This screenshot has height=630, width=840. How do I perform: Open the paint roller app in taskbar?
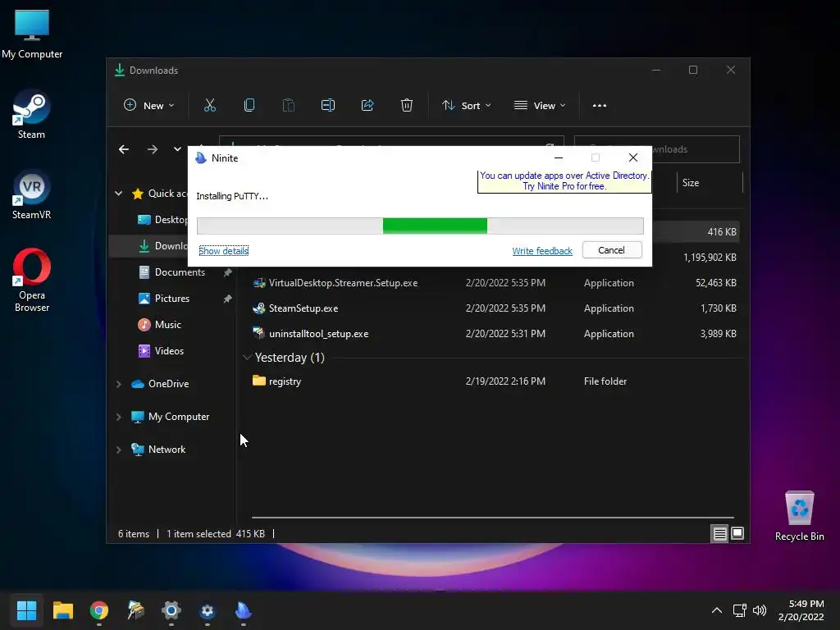[135, 610]
